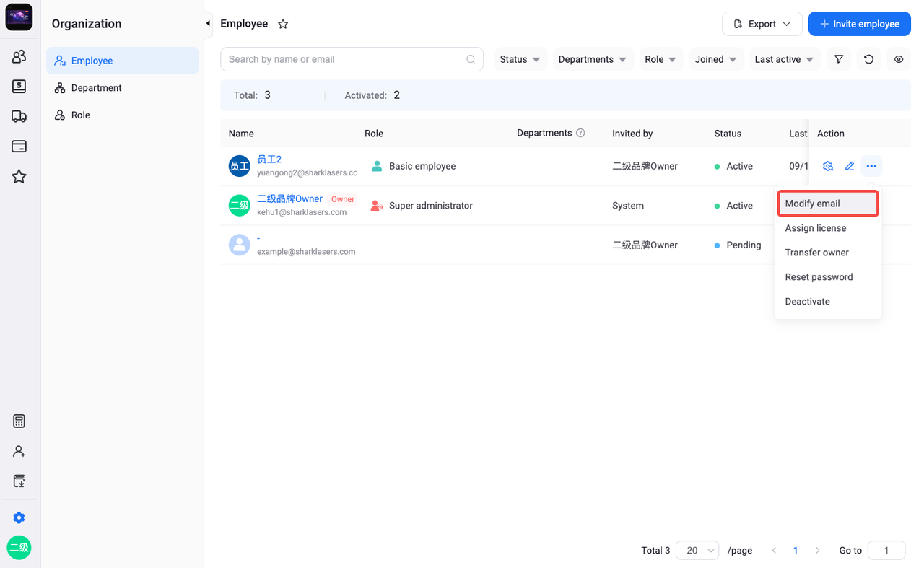The width and height of the screenshot is (924, 568).
Task: Click the Invited by column header
Action: (632, 134)
